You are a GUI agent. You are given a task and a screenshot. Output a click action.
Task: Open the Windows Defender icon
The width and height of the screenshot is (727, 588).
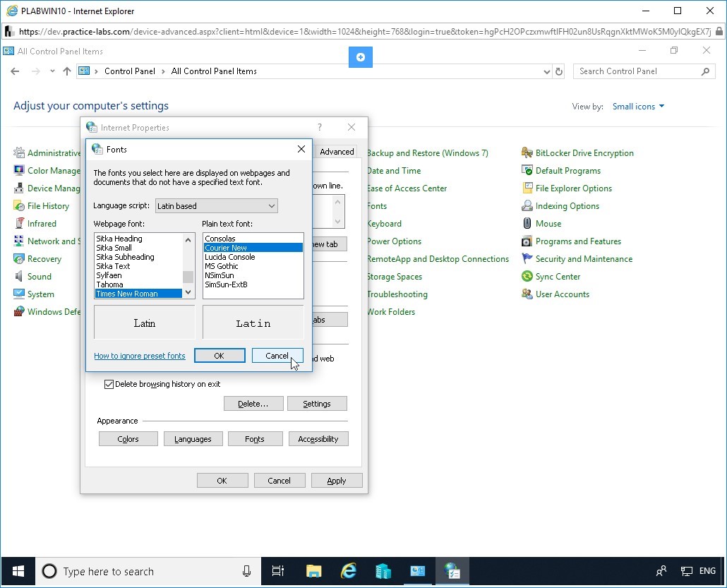tap(19, 311)
